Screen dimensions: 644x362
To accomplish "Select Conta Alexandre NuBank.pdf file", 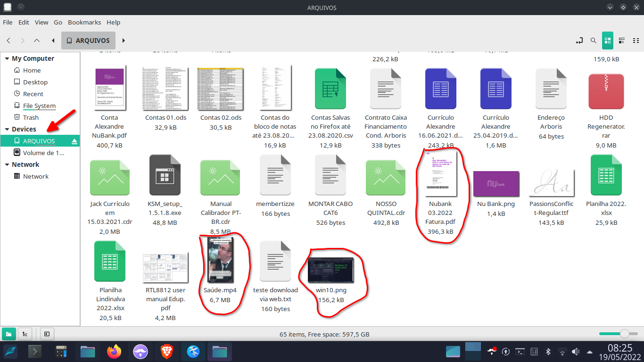I will tap(109, 108).
